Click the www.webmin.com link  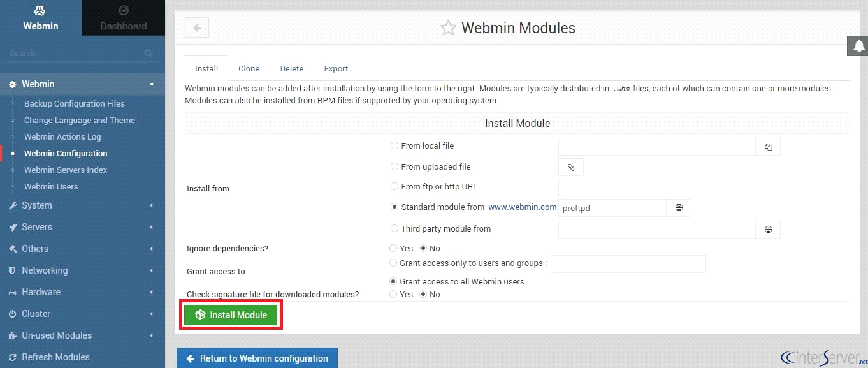click(522, 207)
